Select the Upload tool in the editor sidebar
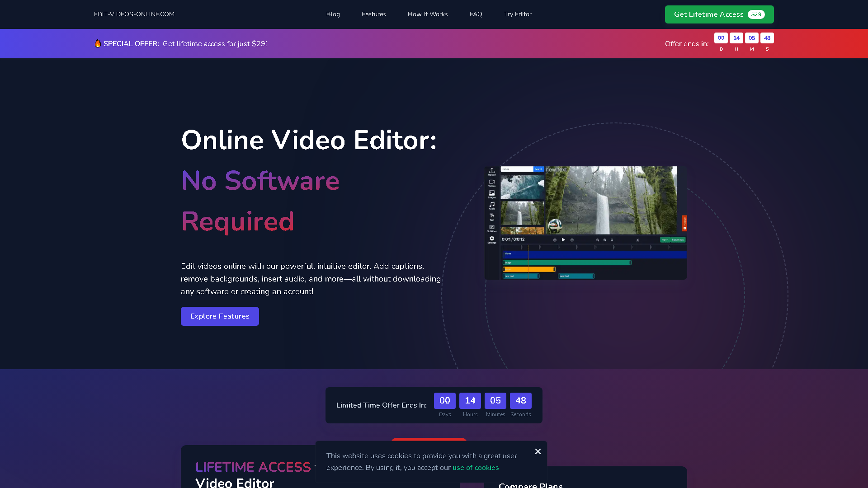This screenshot has height=488, width=868. click(492, 172)
